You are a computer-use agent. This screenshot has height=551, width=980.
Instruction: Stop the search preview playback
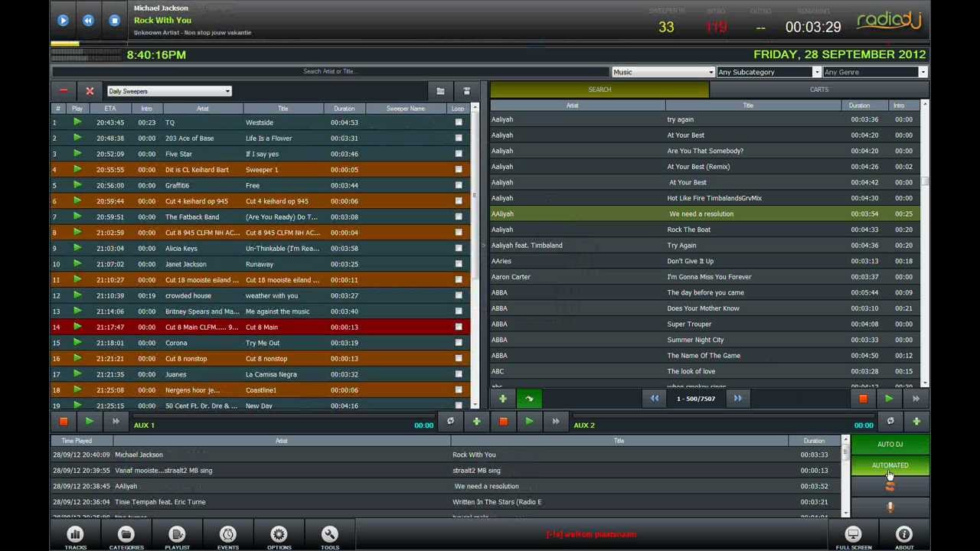click(863, 399)
